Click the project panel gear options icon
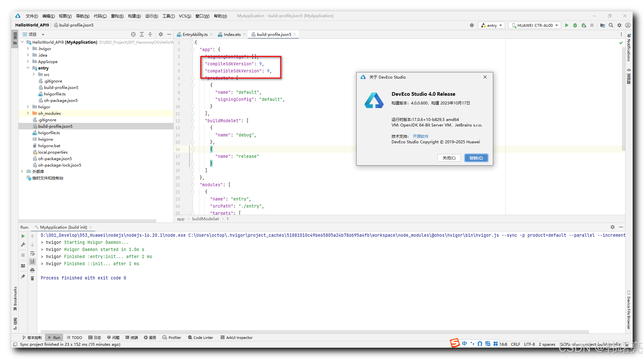644x359 pixels. click(161, 34)
